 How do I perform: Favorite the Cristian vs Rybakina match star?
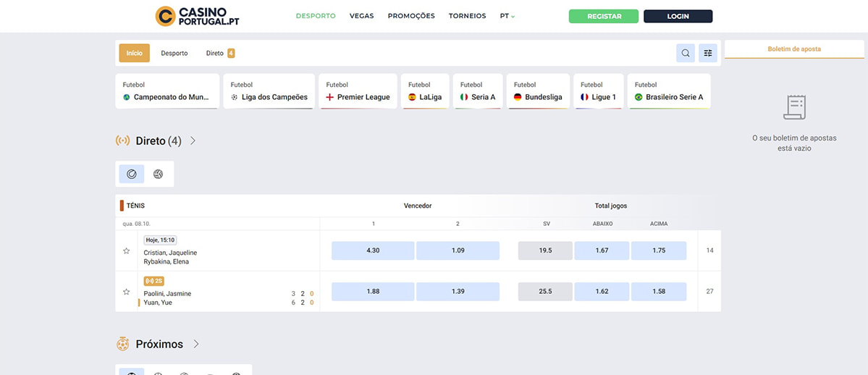pyautogui.click(x=126, y=251)
